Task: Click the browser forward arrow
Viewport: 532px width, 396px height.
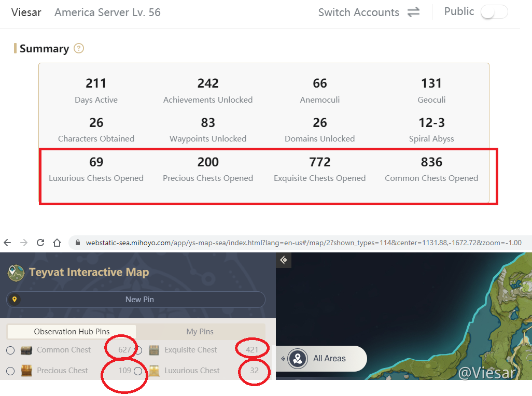Action: tap(24, 243)
